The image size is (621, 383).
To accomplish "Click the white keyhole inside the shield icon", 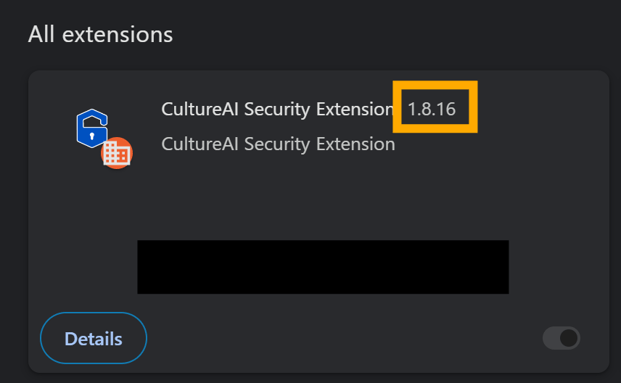I will coord(92,137).
